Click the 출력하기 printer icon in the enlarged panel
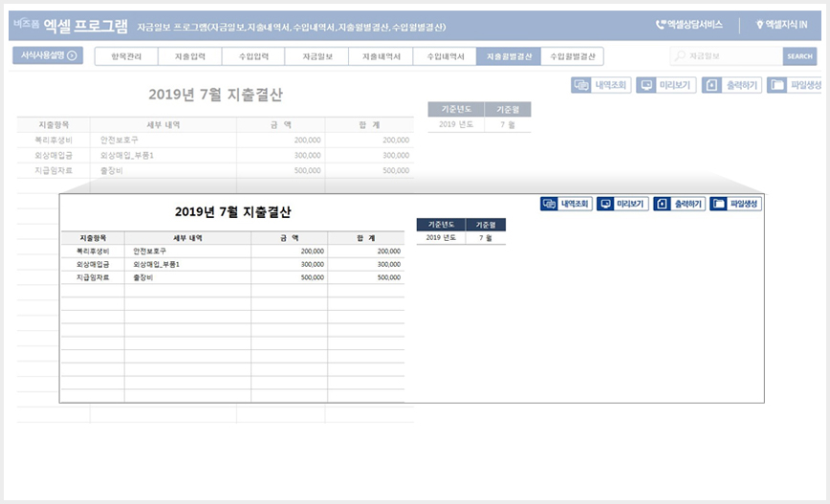Screen dimensions: 830x504 click(662, 204)
